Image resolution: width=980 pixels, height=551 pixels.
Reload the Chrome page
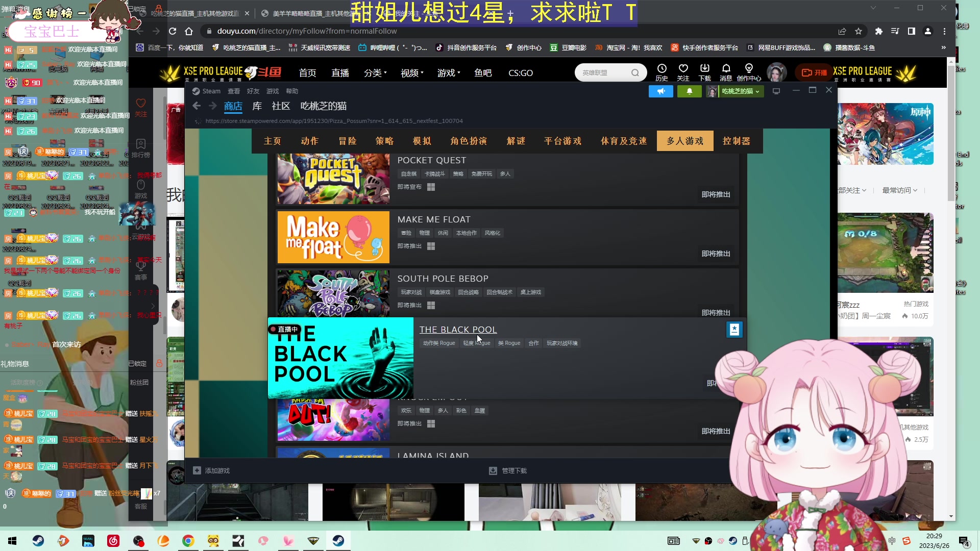173,31
